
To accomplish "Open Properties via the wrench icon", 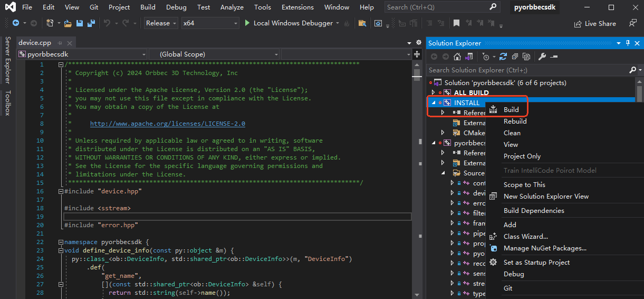I will point(542,57).
